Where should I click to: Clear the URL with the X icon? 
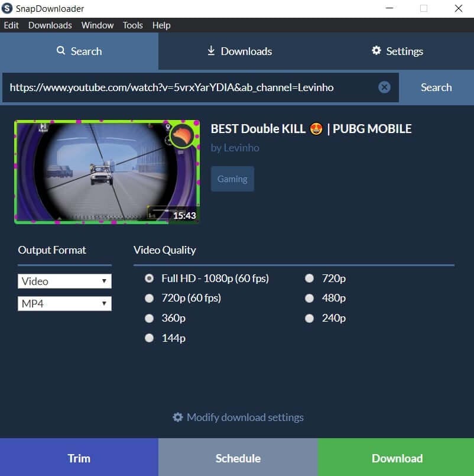tap(384, 88)
